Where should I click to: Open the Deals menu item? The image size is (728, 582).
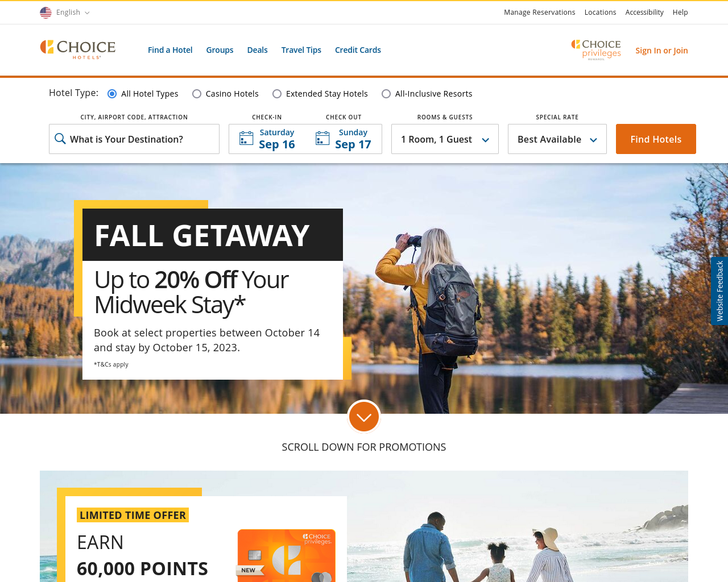coord(257,50)
